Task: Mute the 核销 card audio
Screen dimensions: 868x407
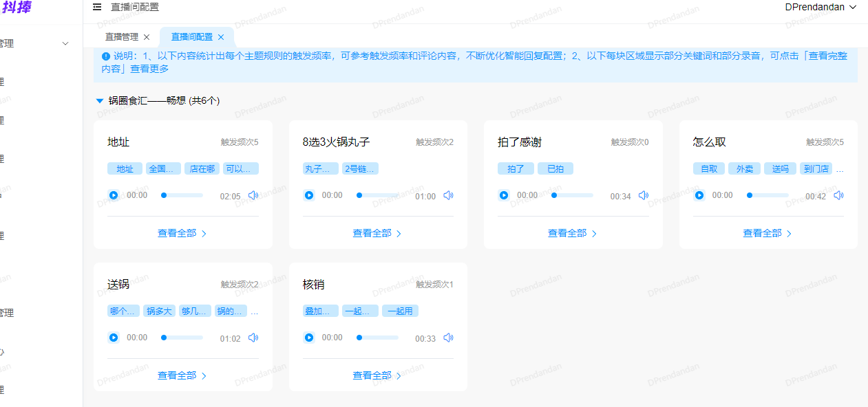Action: click(448, 337)
